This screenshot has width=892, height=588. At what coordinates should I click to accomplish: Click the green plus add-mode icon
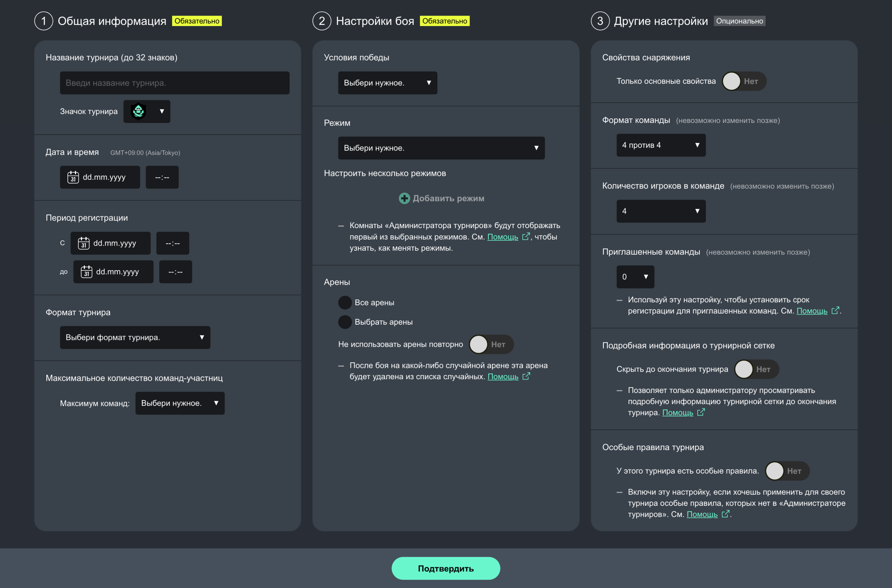404,198
